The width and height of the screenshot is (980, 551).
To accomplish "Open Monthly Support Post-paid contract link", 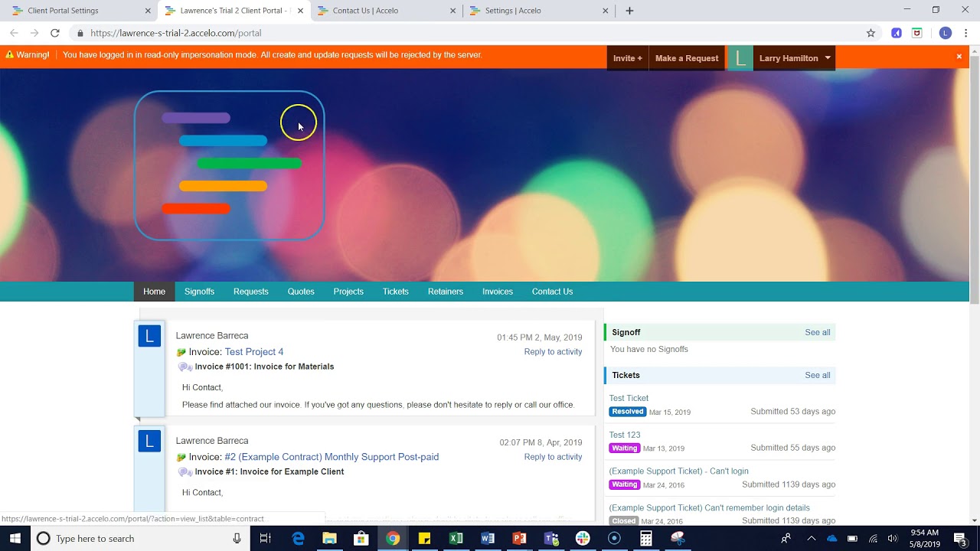I will 332,457.
